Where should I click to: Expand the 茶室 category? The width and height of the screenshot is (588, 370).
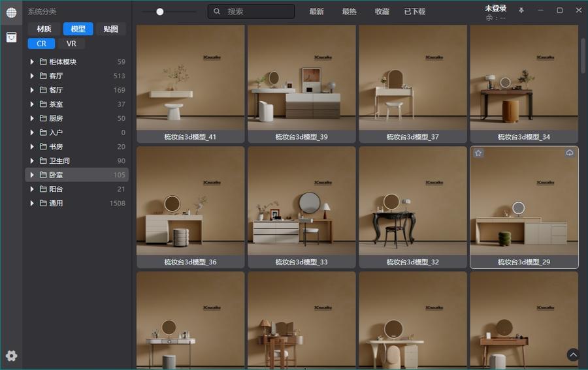click(x=32, y=104)
